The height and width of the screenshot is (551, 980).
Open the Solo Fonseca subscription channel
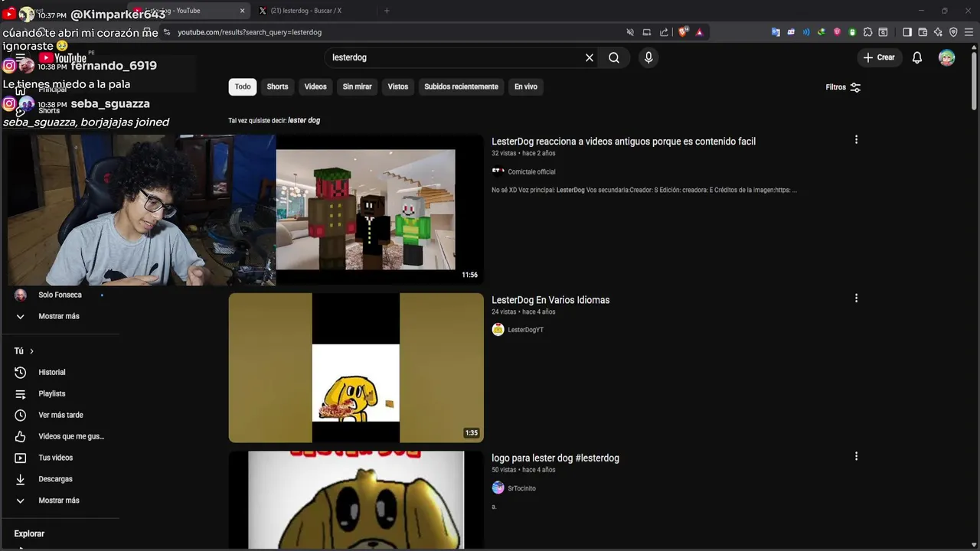[61, 295]
